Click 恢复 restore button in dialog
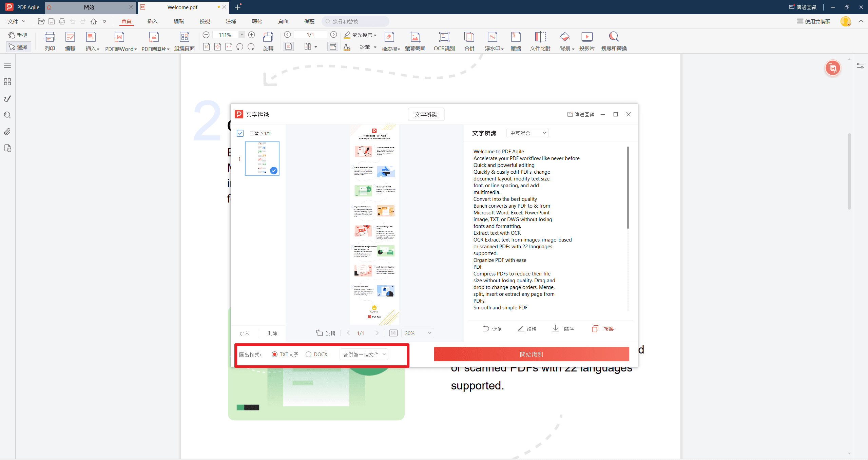 click(492, 329)
